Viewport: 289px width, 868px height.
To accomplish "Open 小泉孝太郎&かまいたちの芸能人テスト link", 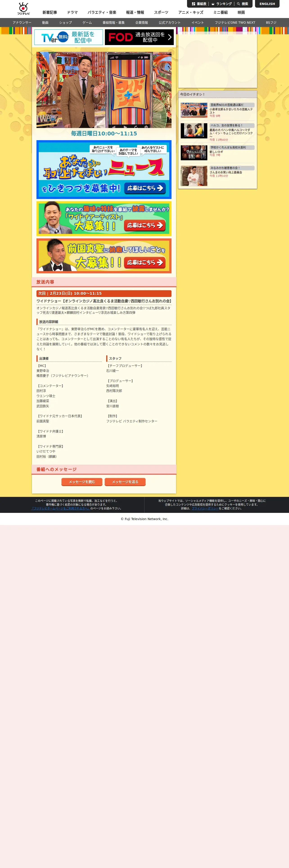I will 231,111.
